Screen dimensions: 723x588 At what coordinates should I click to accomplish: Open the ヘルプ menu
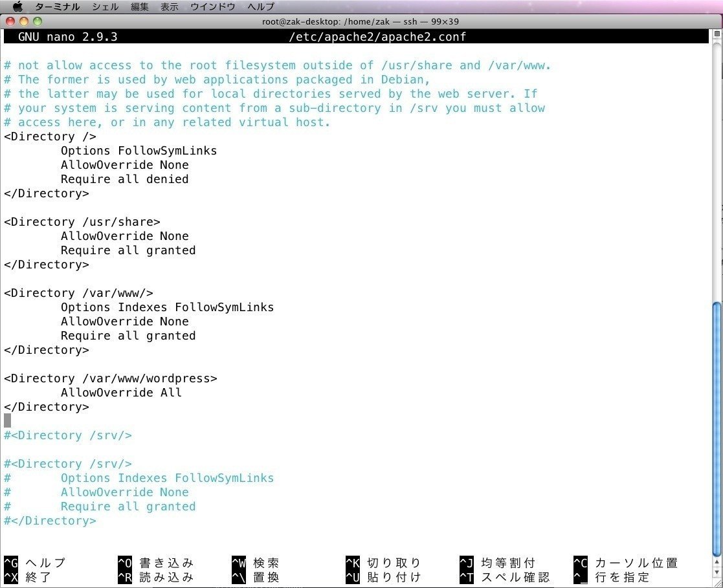[x=260, y=7]
